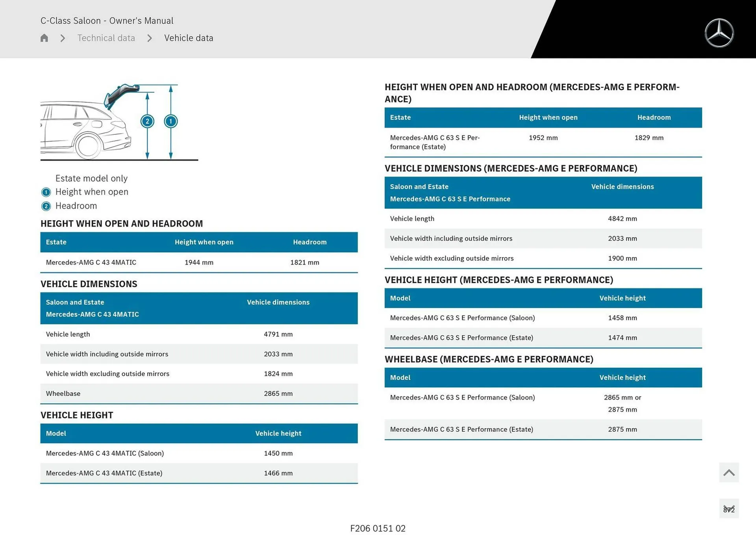The height and width of the screenshot is (535, 756).
Task: Click the first breadcrumb chevron after home
Action: coord(63,38)
